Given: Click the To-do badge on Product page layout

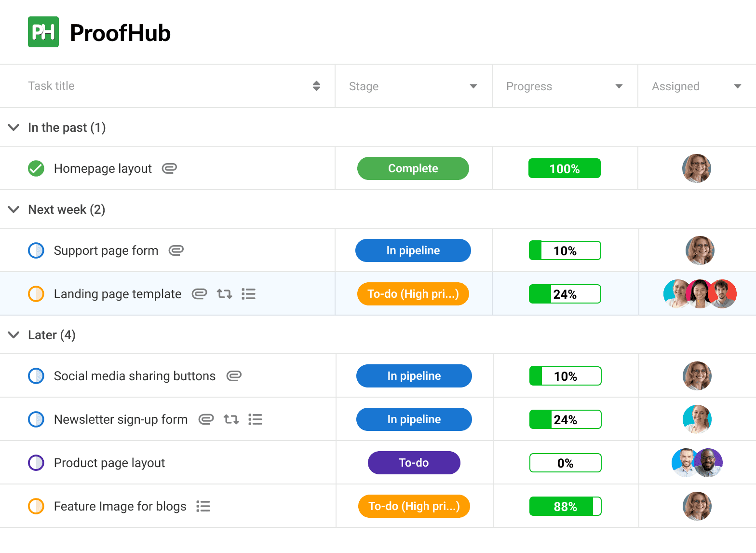Looking at the screenshot, I should pyautogui.click(x=414, y=462).
